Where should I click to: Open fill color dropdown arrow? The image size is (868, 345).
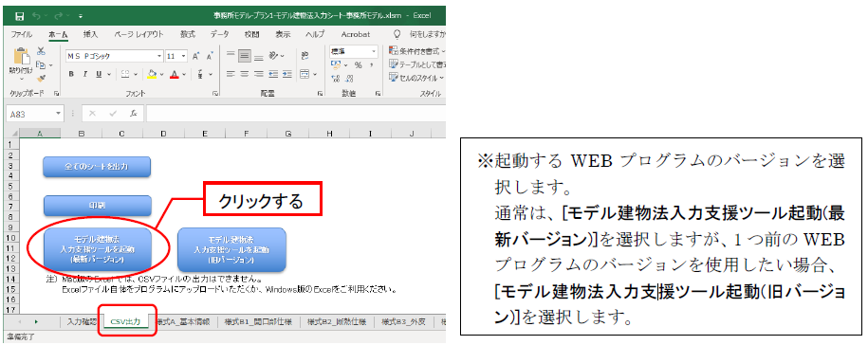point(162,74)
